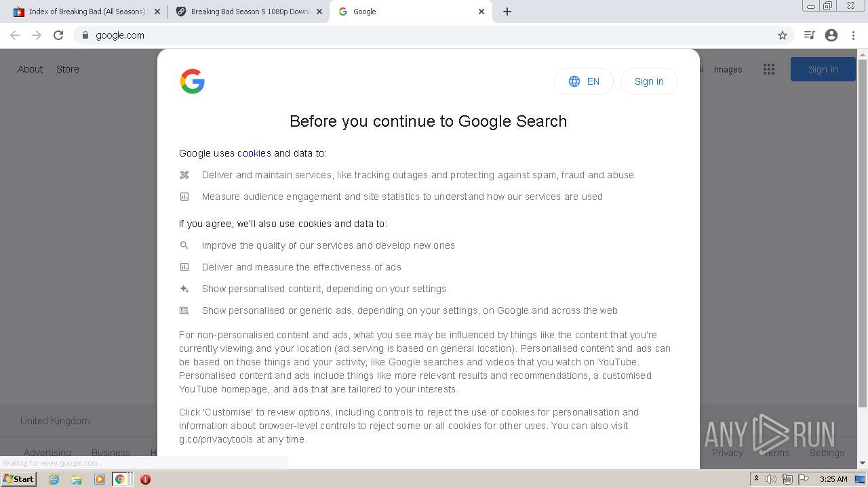
Task: Click the site lock icon in address bar
Action: pyautogui.click(x=85, y=35)
